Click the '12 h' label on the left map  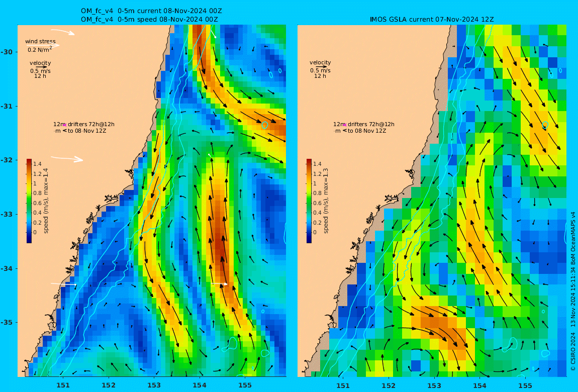[x=40, y=76]
